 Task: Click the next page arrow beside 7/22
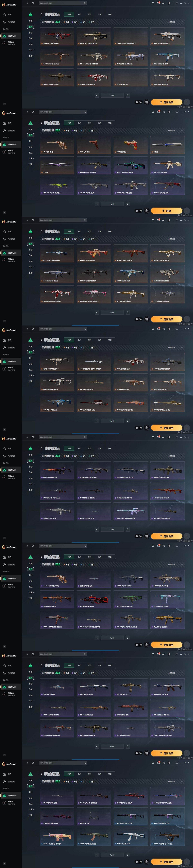point(128,529)
